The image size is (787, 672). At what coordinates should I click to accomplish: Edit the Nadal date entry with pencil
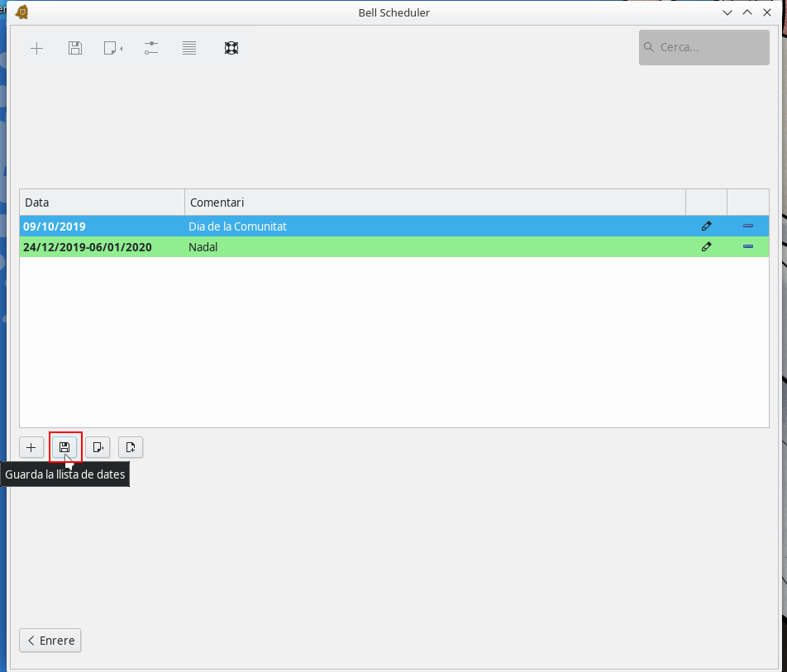point(706,246)
